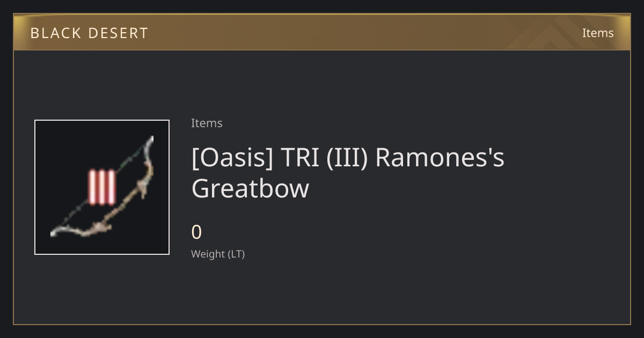Click the word DESERT in the header

coord(118,33)
